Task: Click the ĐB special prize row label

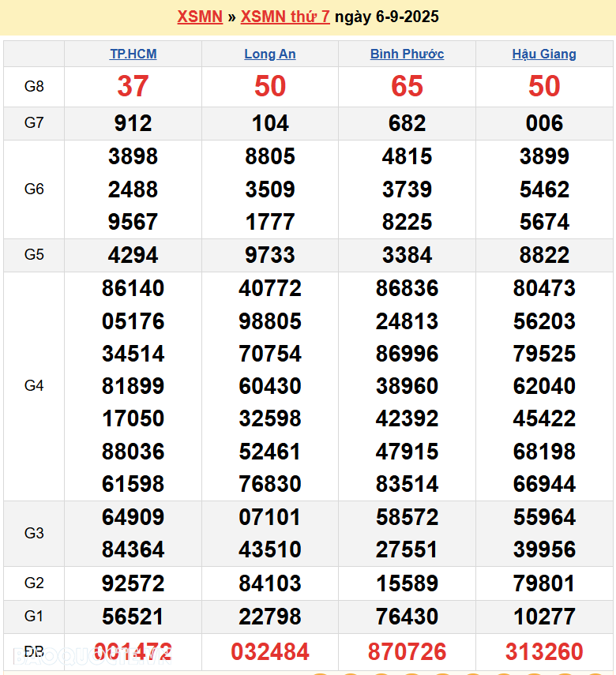Action: pos(34,652)
